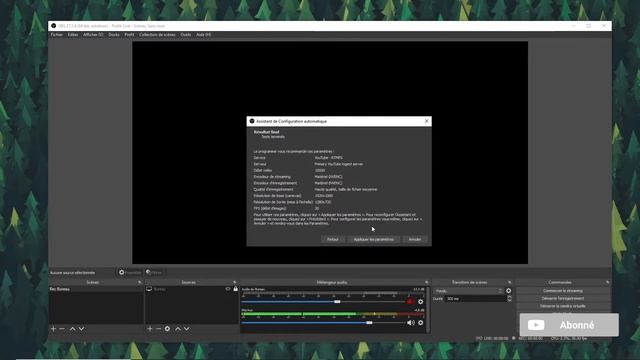Open the Docks menu
This screenshot has width=640, height=360.
click(114, 35)
